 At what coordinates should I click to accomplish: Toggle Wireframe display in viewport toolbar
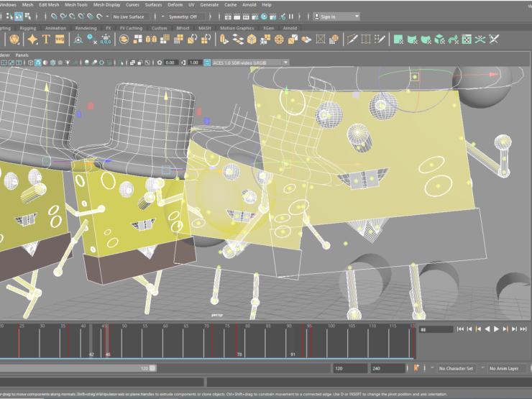30,63
